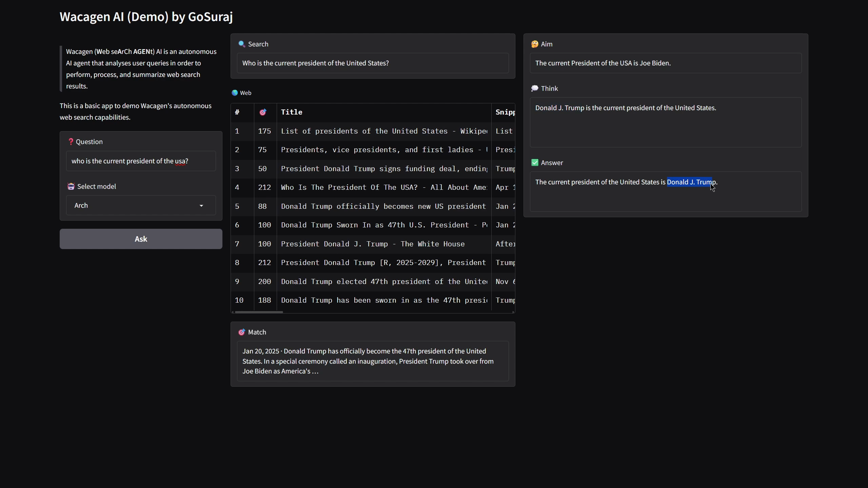Viewport: 868px width, 488px height.
Task: Click the Aim output text box
Action: click(x=665, y=63)
